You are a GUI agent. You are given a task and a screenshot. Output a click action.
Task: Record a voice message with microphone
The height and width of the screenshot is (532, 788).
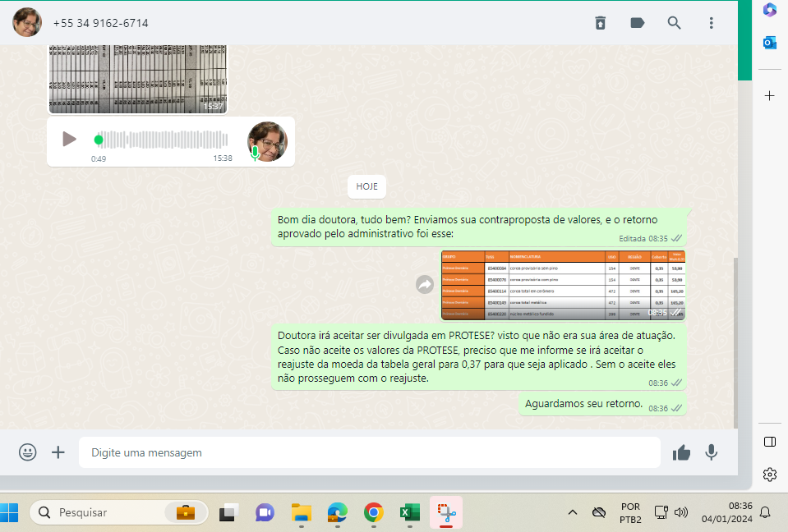(x=712, y=452)
